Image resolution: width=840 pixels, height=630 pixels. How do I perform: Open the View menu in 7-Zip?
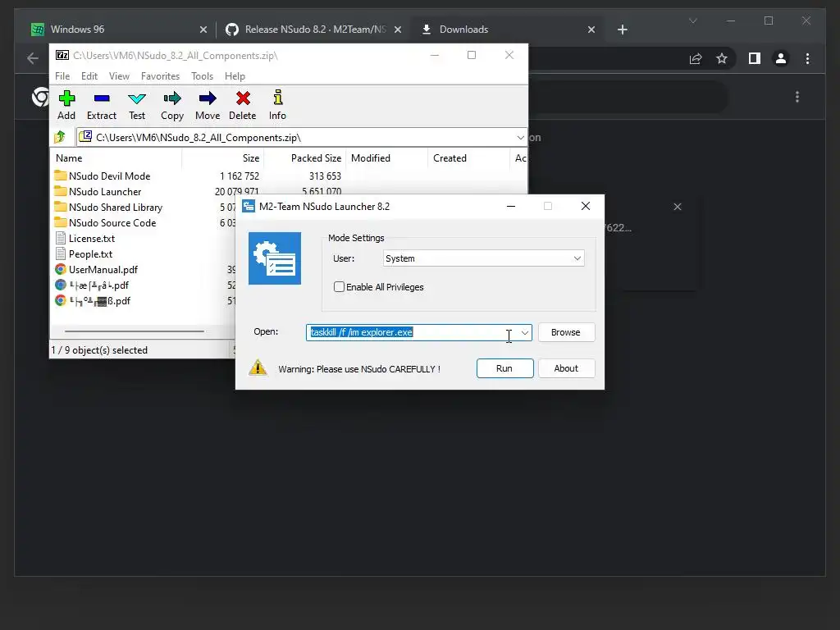[119, 76]
